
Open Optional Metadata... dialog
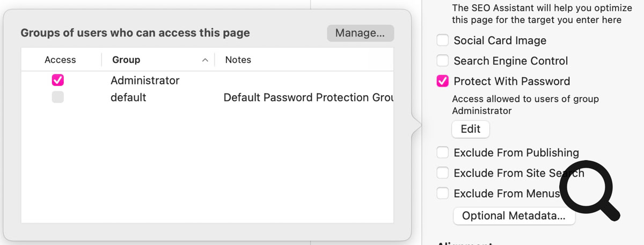tap(514, 216)
